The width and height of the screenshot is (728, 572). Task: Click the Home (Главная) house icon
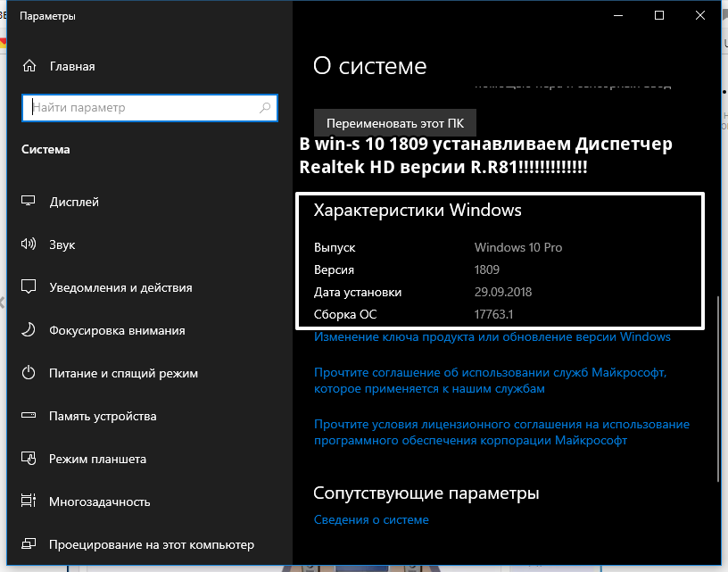click(29, 66)
